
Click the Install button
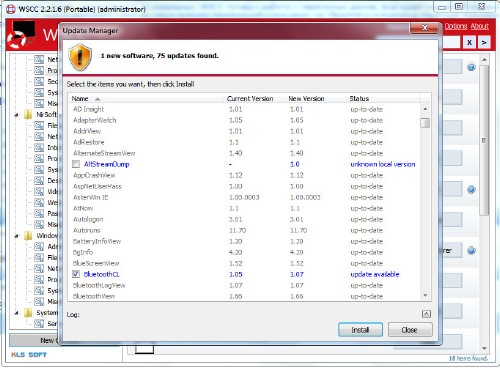pyautogui.click(x=360, y=330)
